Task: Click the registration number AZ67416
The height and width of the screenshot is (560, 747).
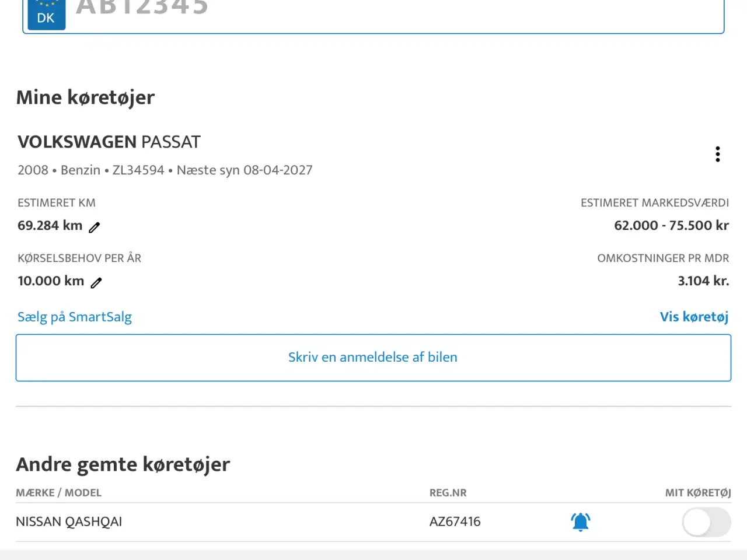Action: pos(455,521)
